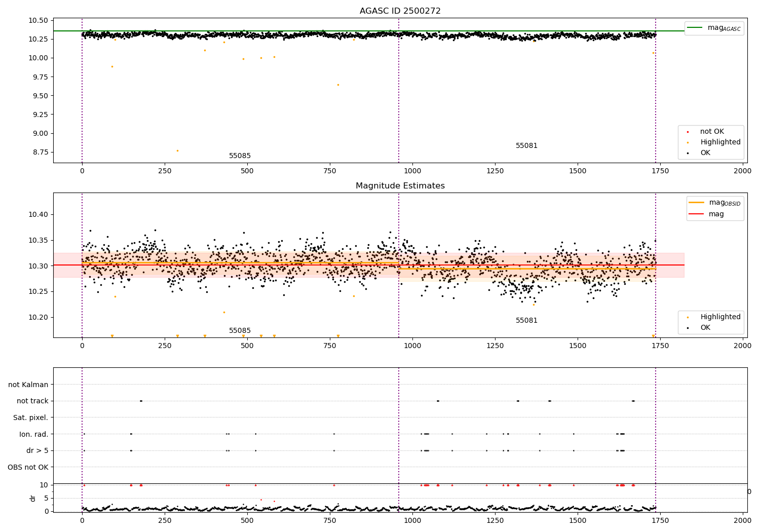Click the 9.25 y-tick in top plot
The width and height of the screenshot is (760, 532).
coord(40,115)
